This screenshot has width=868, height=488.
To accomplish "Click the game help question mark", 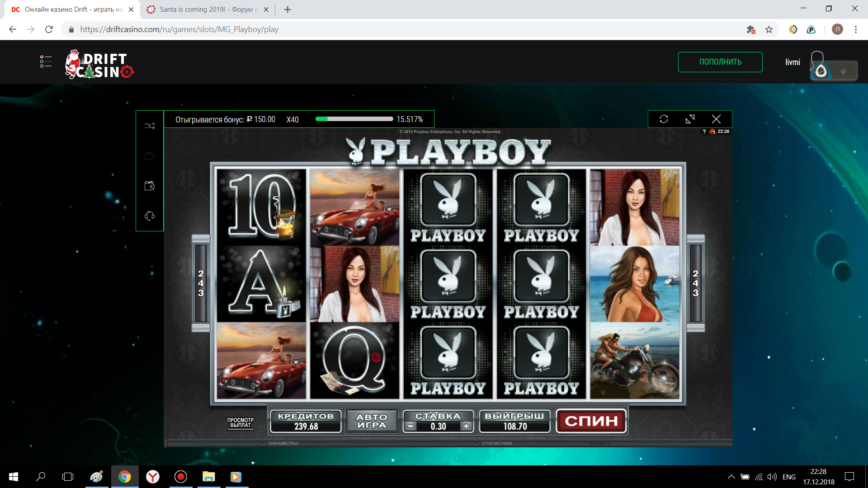I will pyautogui.click(x=704, y=131).
